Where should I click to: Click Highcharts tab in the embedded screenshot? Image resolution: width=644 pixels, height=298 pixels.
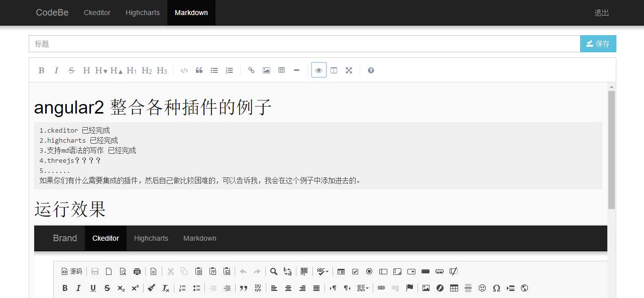[x=151, y=238]
